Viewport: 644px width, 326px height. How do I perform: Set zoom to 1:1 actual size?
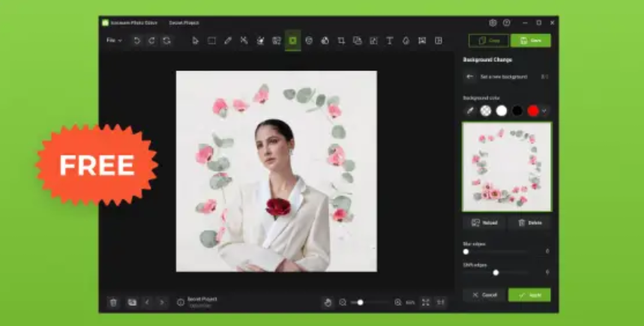440,303
